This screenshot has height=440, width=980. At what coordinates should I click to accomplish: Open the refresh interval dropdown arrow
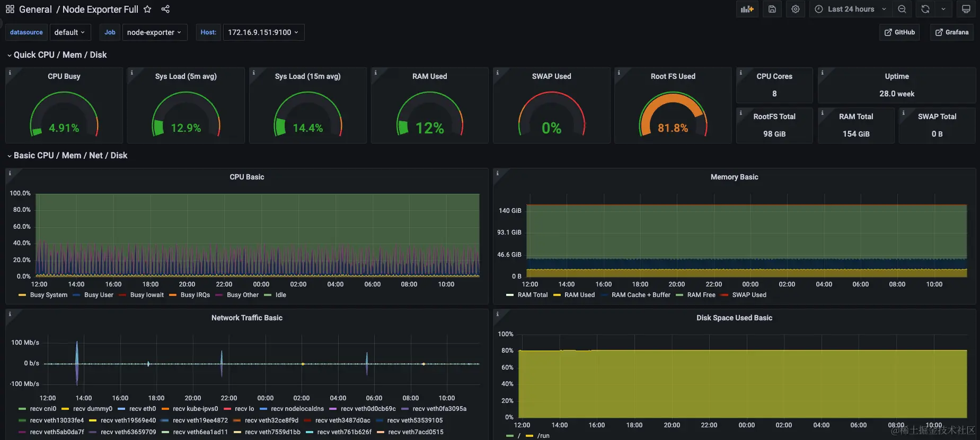[x=943, y=9]
